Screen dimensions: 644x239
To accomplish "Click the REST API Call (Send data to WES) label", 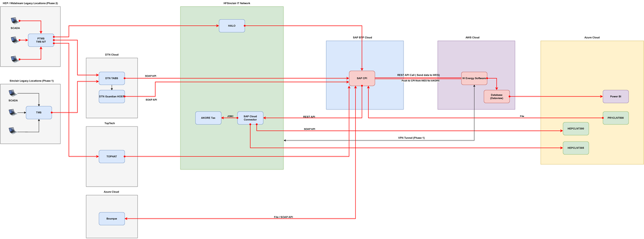I will 418,75.
